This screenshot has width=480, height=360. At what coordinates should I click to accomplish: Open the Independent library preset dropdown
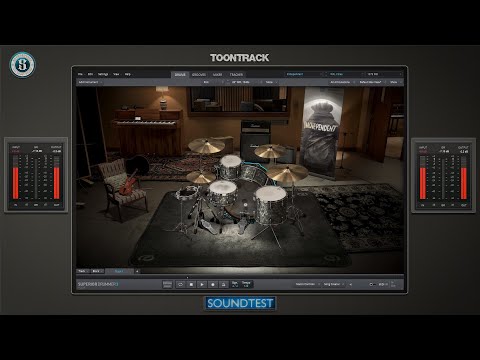point(304,74)
